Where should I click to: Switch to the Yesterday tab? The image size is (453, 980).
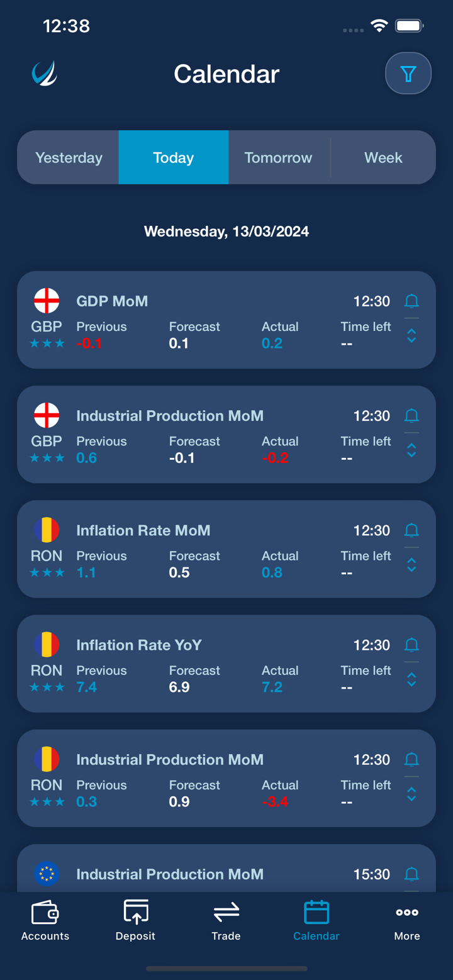(x=69, y=158)
